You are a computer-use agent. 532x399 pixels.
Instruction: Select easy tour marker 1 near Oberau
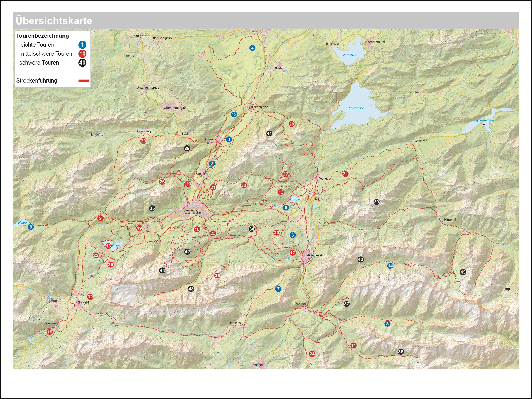click(229, 139)
